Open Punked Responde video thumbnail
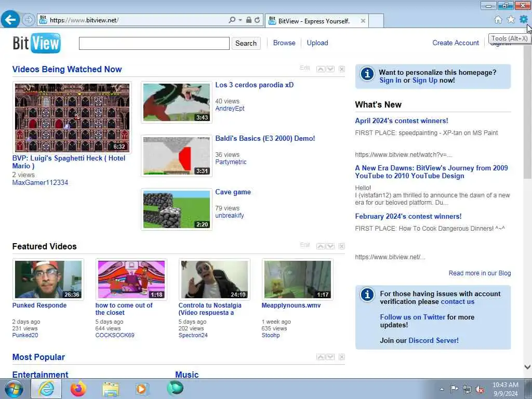Viewport: 532px width, 399px height. 48,280
